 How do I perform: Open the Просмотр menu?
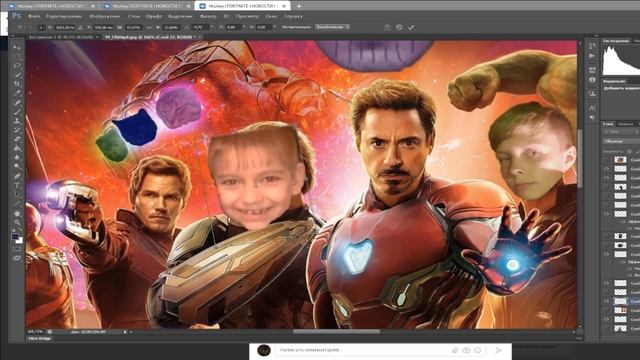(x=247, y=16)
